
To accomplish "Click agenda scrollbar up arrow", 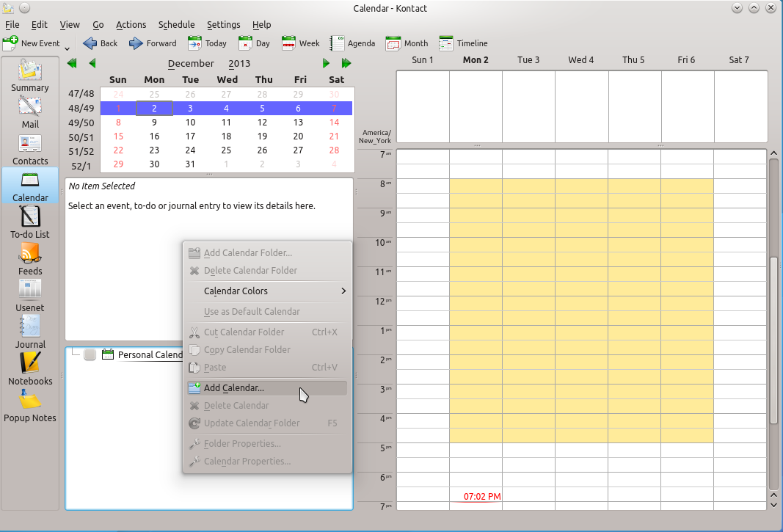I will coord(773,153).
